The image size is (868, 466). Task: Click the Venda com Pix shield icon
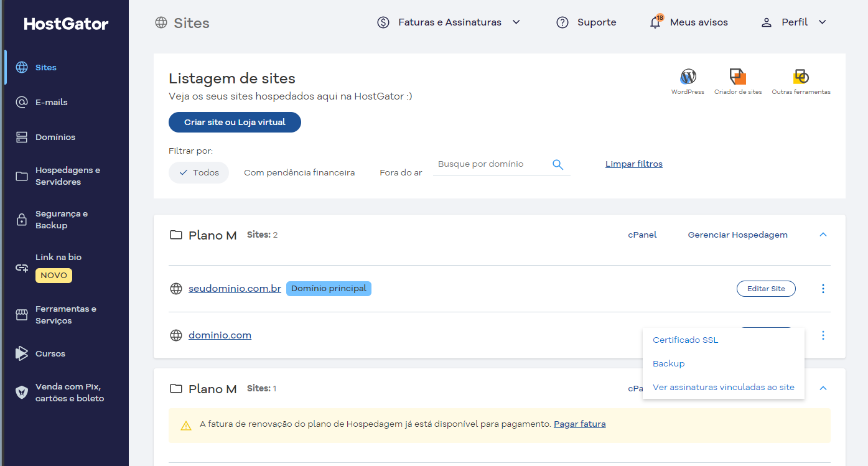[22, 393]
